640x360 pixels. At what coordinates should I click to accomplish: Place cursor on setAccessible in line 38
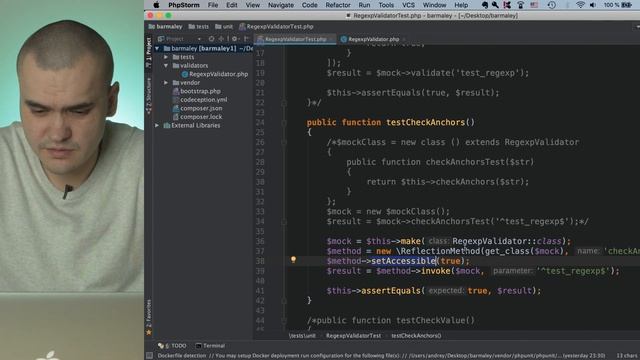tap(403, 261)
